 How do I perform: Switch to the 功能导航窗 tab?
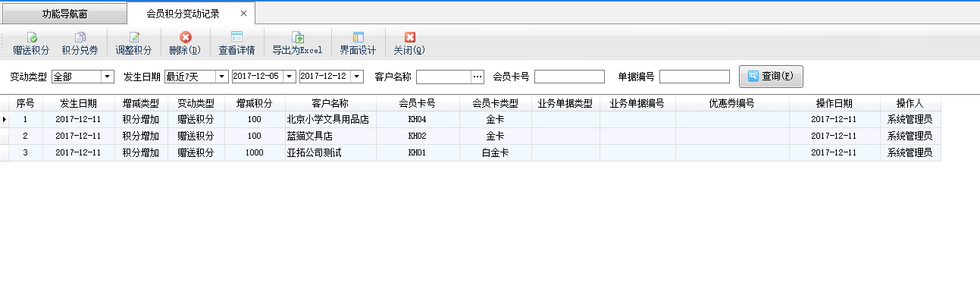point(64,14)
